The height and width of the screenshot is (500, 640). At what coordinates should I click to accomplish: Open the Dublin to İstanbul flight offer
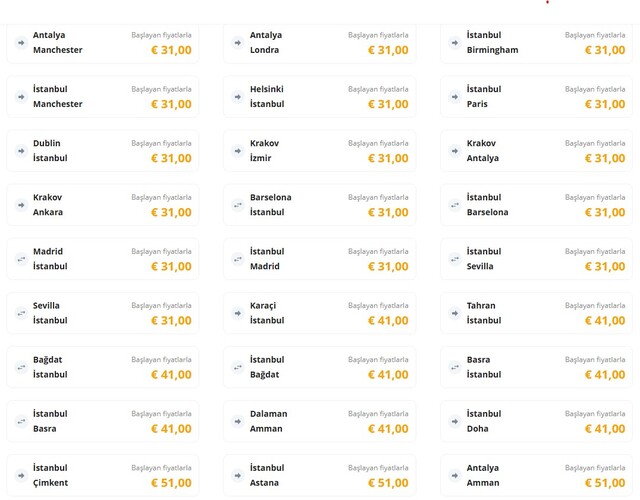[102, 151]
